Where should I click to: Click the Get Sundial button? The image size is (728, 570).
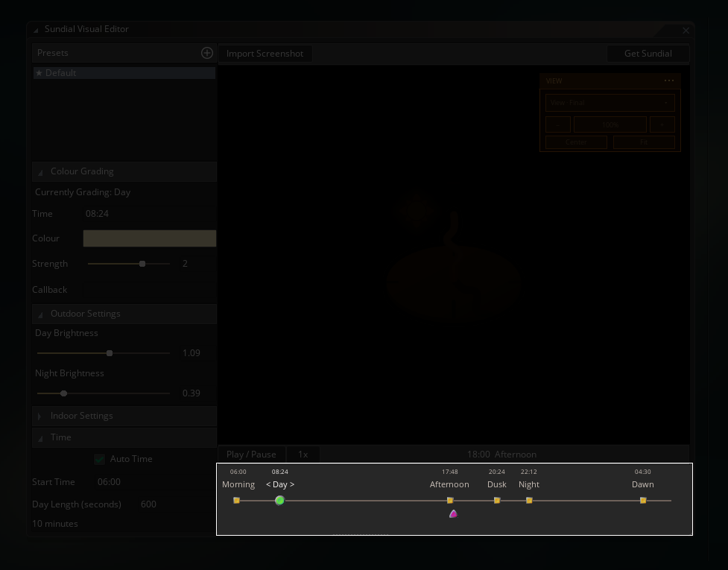coord(648,54)
